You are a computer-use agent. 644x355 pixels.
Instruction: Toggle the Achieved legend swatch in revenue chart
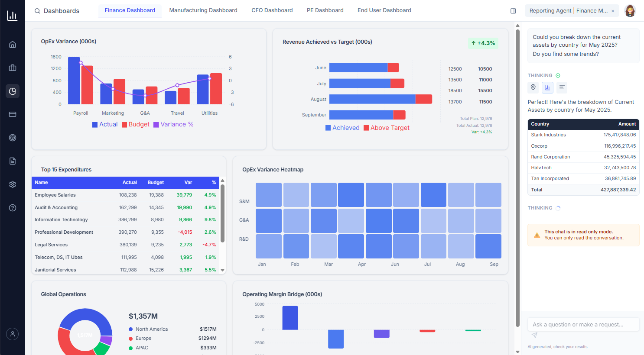pyautogui.click(x=328, y=128)
